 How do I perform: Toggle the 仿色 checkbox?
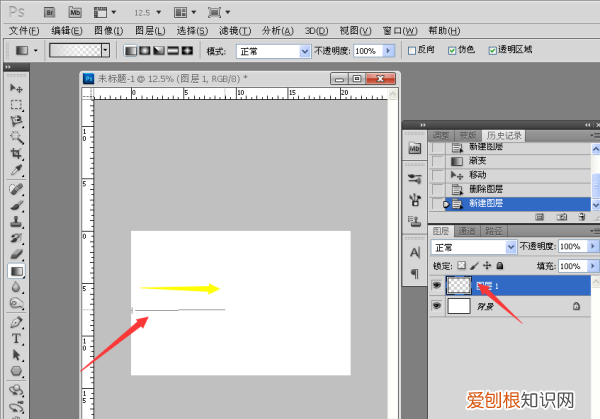[x=452, y=51]
